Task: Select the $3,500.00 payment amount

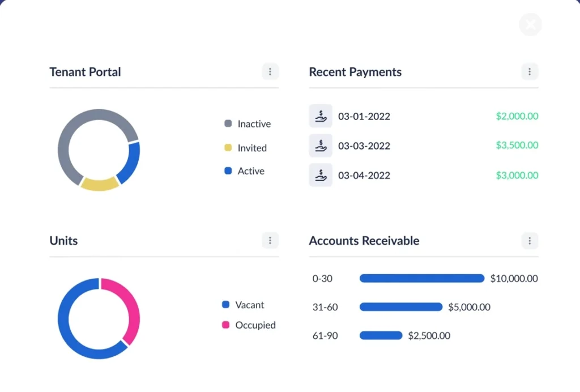Action: [x=517, y=146]
